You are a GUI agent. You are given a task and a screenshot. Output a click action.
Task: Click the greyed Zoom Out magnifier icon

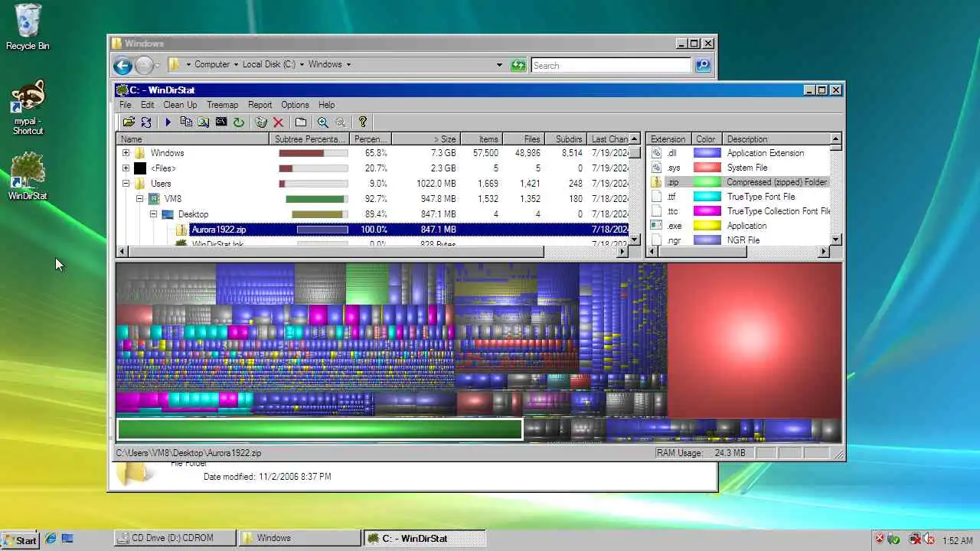[x=341, y=122]
